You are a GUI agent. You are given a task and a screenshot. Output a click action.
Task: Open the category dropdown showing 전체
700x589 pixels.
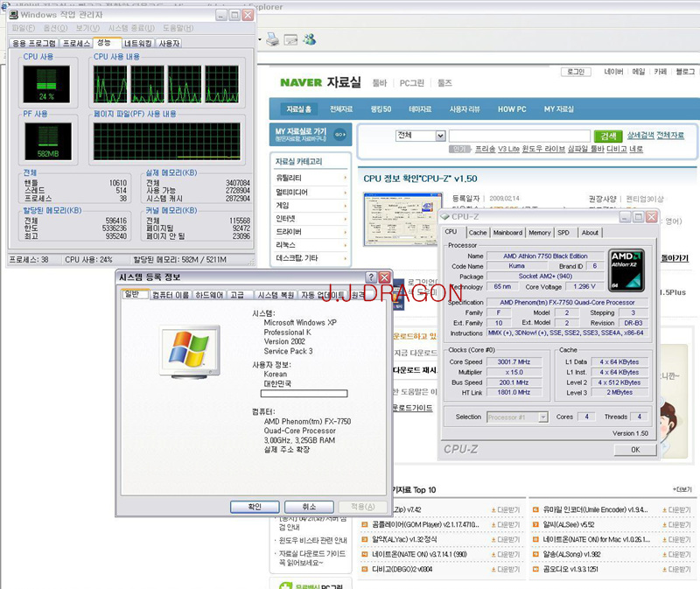421,136
